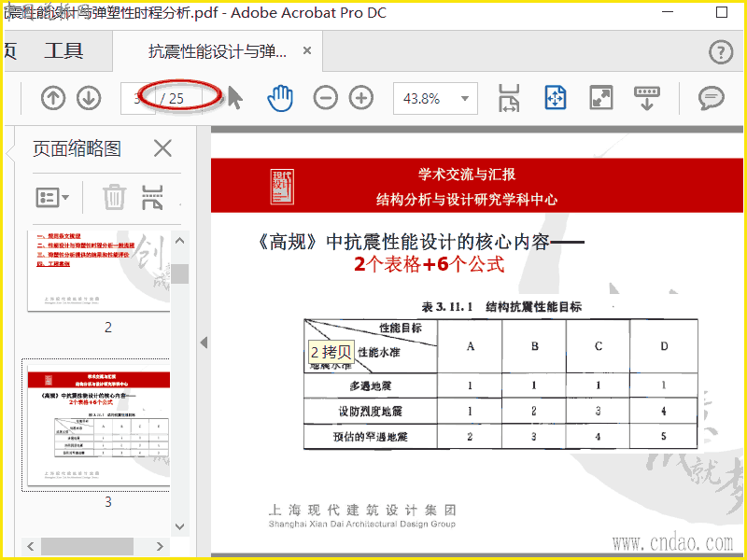Select page 2 thumbnail

99,271
